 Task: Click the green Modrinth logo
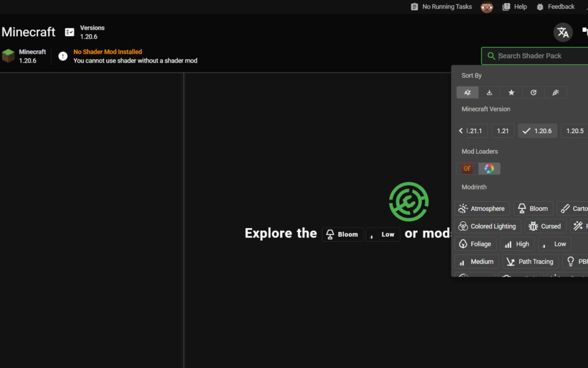(409, 202)
